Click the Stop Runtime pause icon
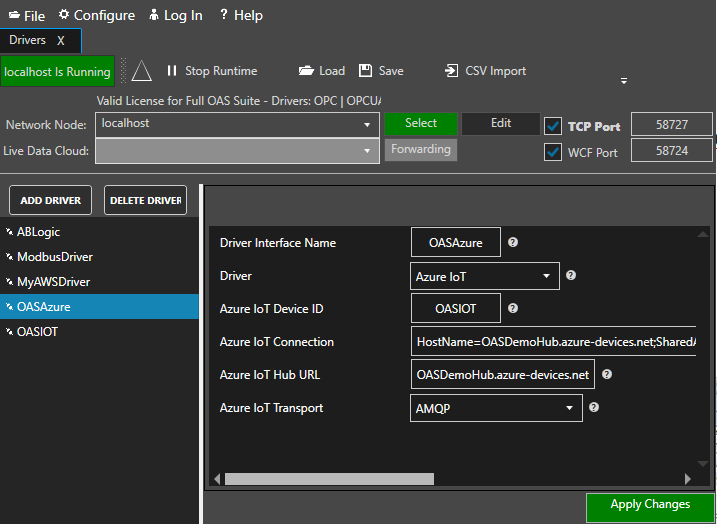The height and width of the screenshot is (524, 717). pos(172,71)
